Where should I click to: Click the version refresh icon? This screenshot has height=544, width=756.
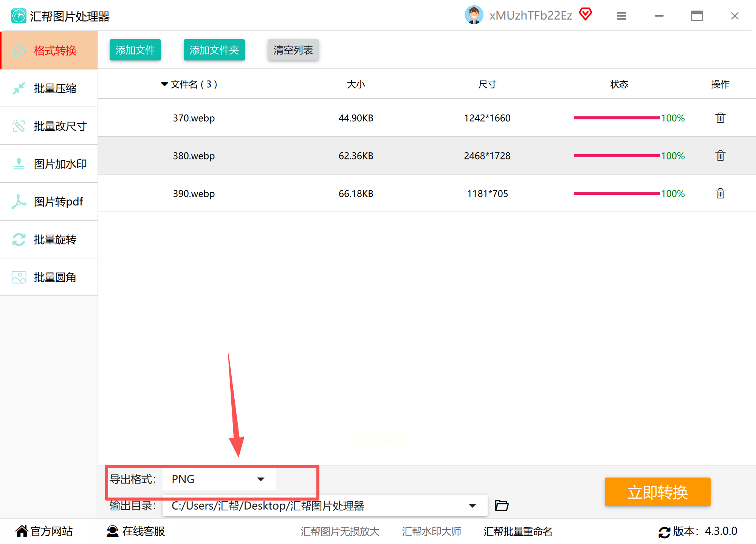point(664,532)
